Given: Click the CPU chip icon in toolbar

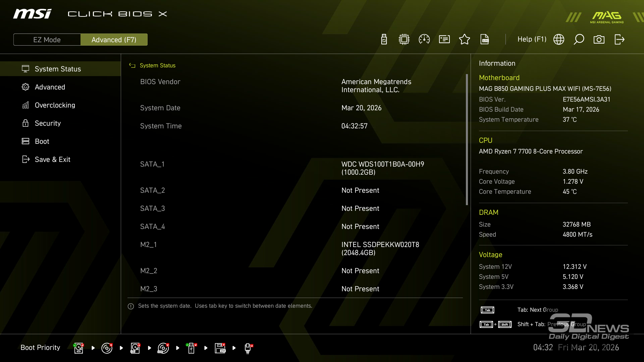Looking at the screenshot, I should coord(404,40).
